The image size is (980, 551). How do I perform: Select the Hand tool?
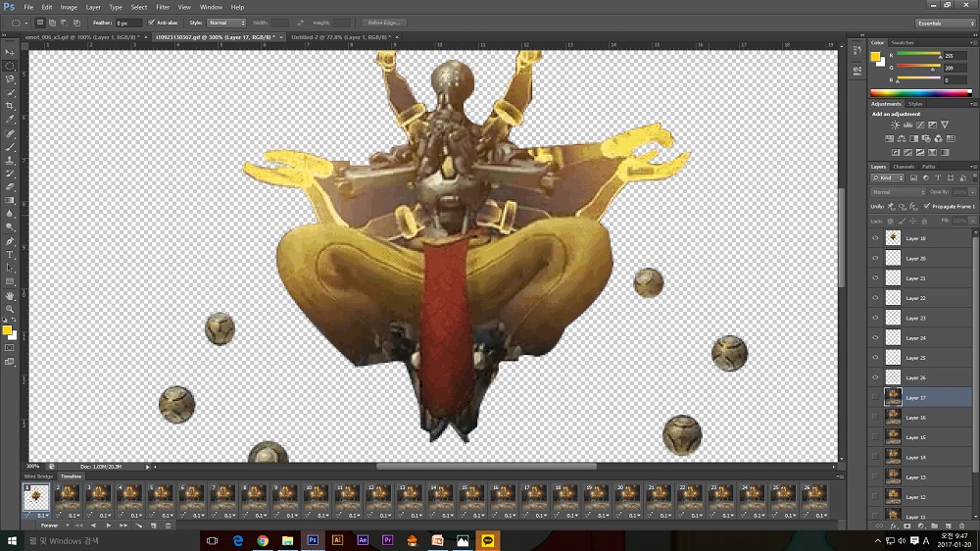click(x=10, y=296)
